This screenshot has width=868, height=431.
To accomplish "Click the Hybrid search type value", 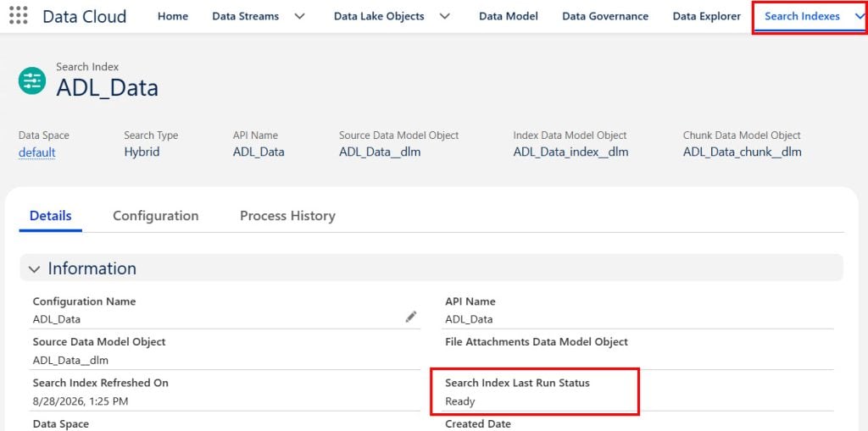I will (142, 152).
